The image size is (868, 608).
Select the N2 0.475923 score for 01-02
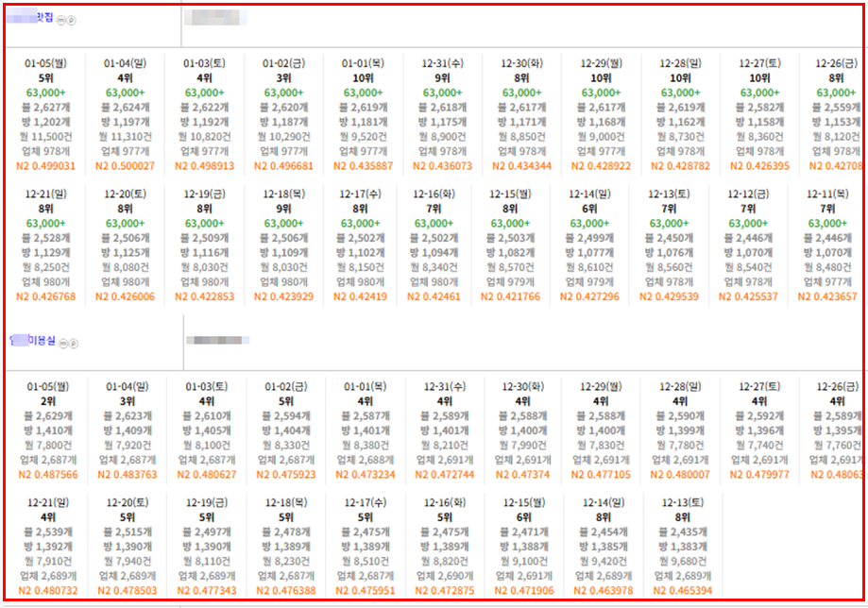(284, 475)
